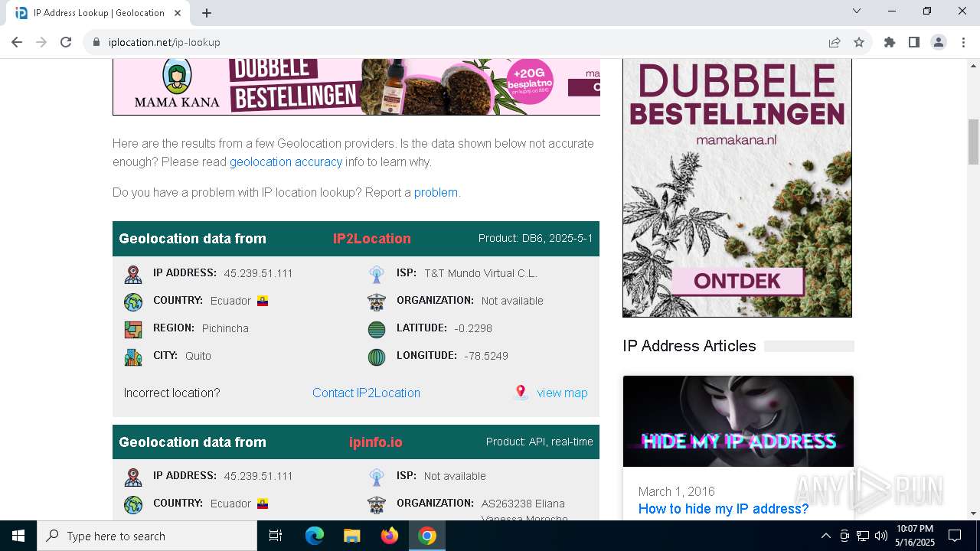
Task: Open the Hide My IP Address thumbnail
Action: 738,421
